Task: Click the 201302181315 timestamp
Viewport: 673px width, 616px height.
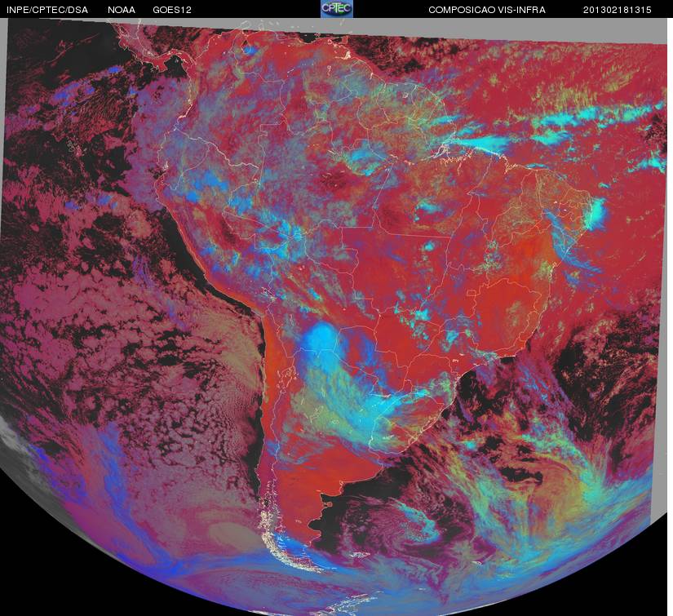Action: [618, 10]
